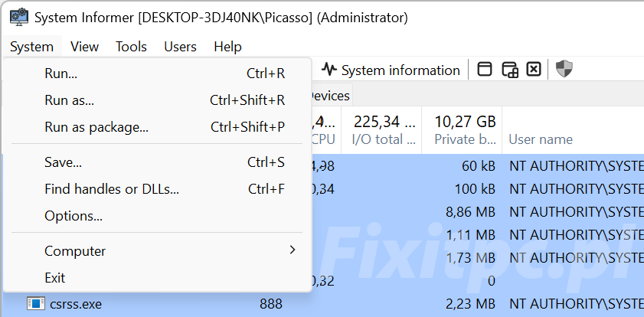Screen dimensions: 644x317
Task: Open the Help menu
Action: [227, 47]
